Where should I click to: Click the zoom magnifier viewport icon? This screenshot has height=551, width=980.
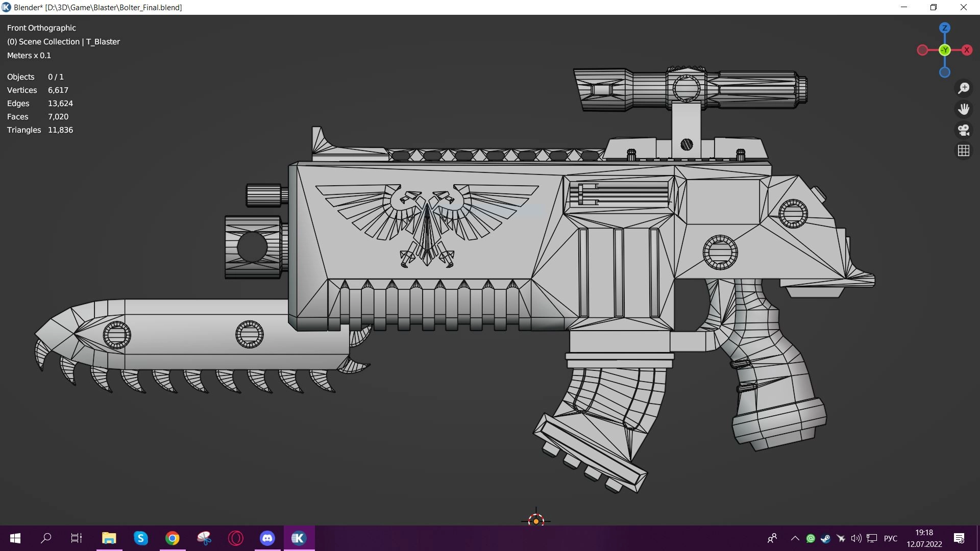pos(964,88)
